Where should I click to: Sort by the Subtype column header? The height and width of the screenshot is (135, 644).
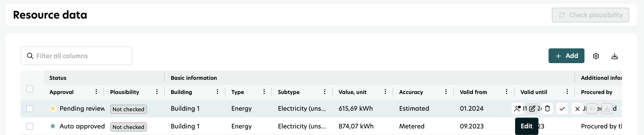pos(289,92)
